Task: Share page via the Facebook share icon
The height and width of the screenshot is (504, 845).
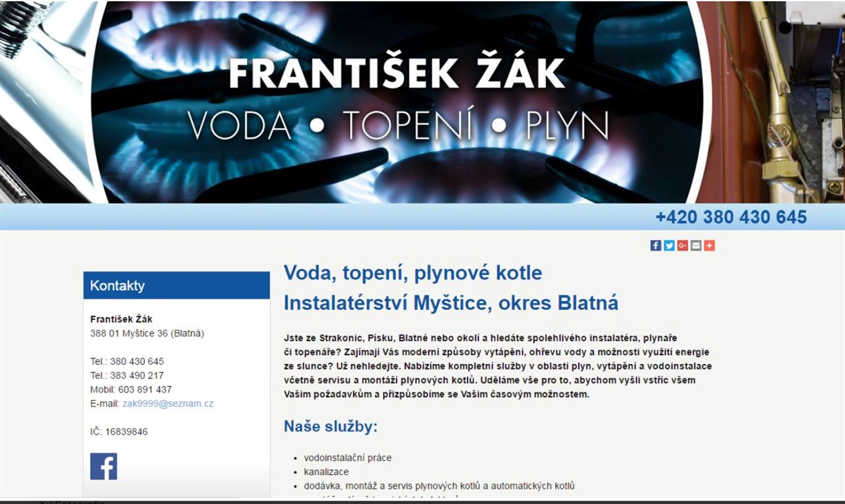Action: click(656, 245)
